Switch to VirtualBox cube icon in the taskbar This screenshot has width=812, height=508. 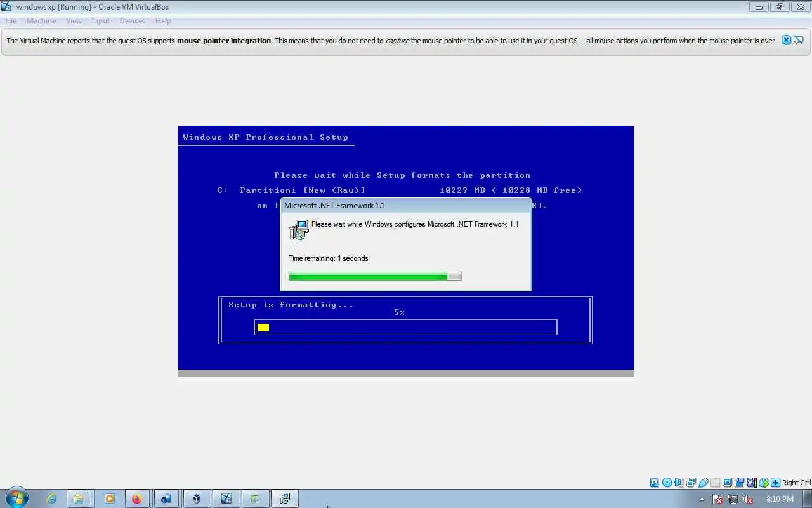tap(197, 499)
